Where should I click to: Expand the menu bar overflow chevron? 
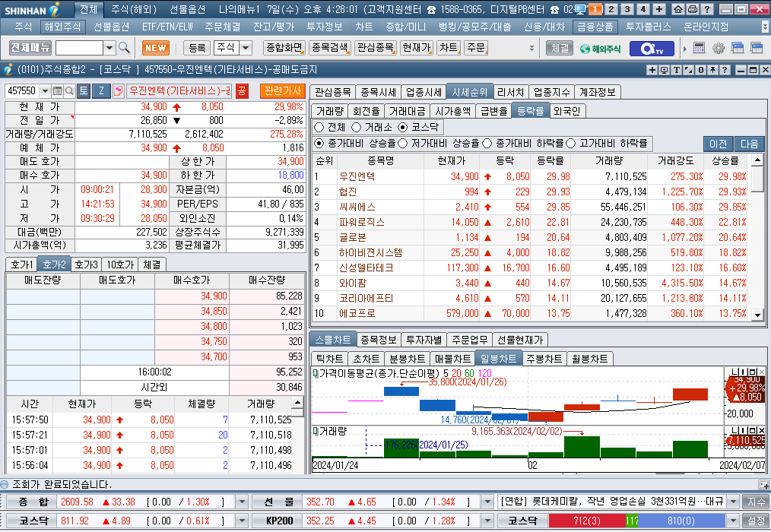point(765,27)
